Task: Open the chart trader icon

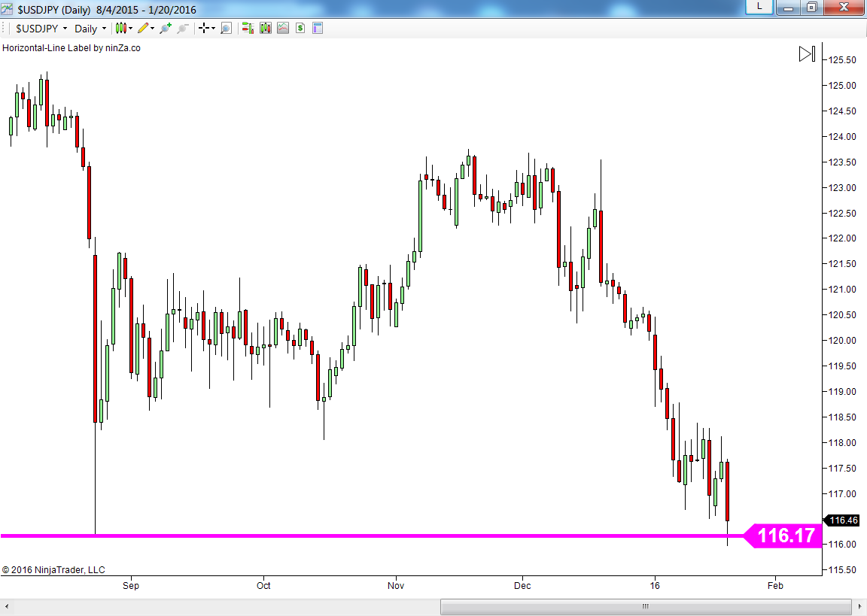Action: pos(248,28)
